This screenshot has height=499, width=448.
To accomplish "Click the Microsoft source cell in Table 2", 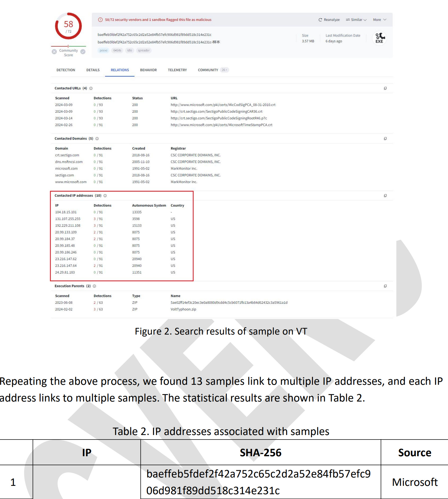I will coord(415,482).
